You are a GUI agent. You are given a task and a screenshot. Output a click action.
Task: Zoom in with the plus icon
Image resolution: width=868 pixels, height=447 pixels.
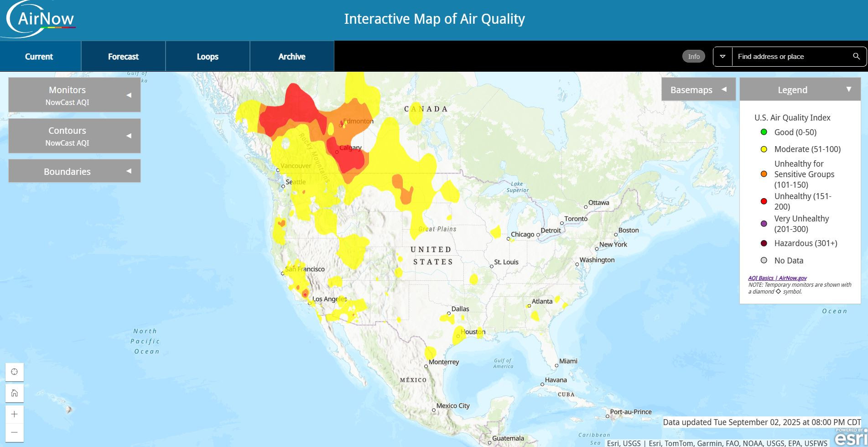14,414
